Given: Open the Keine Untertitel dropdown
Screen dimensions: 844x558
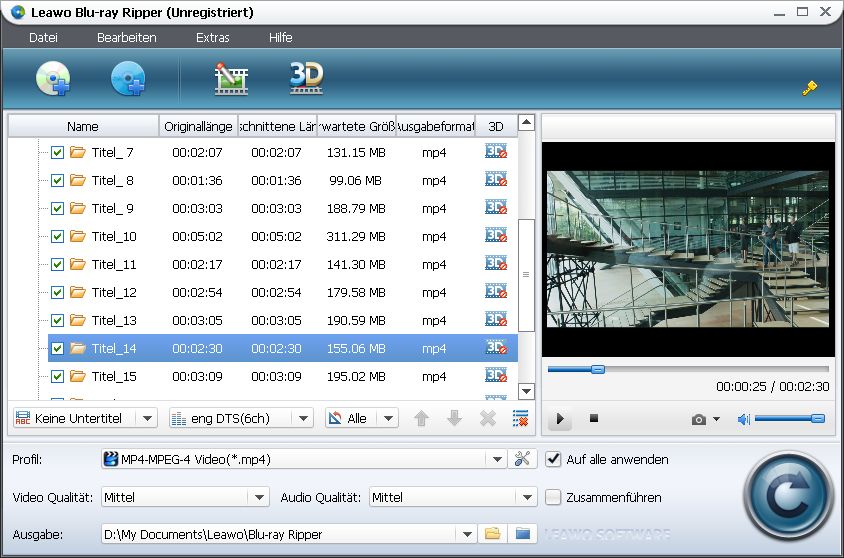Looking at the screenshot, I should (85, 418).
